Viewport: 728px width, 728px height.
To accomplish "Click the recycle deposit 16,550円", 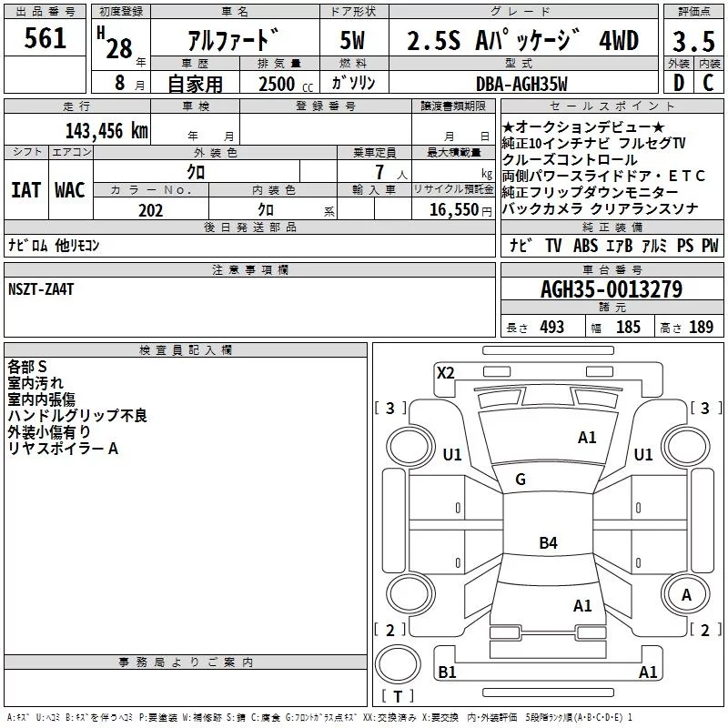I will [x=460, y=210].
